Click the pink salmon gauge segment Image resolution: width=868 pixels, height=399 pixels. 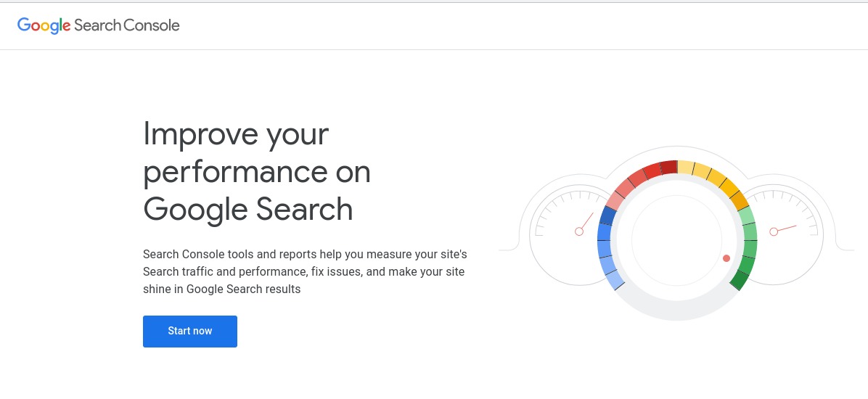615,200
